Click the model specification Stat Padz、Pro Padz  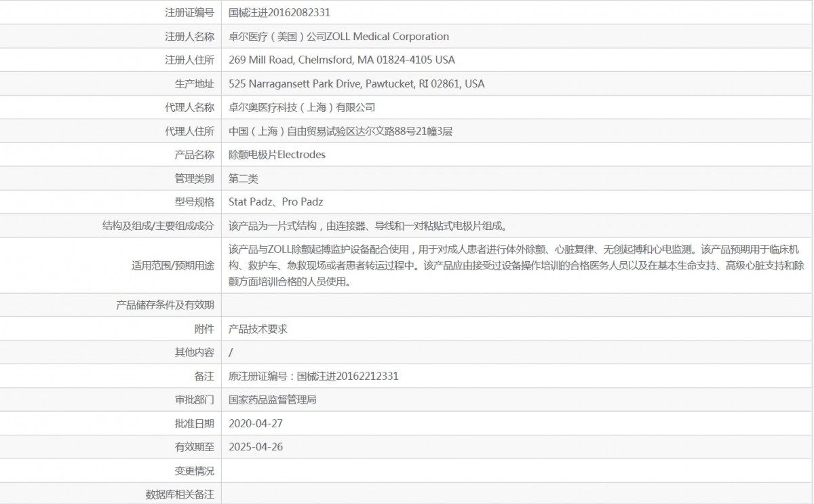coord(276,202)
